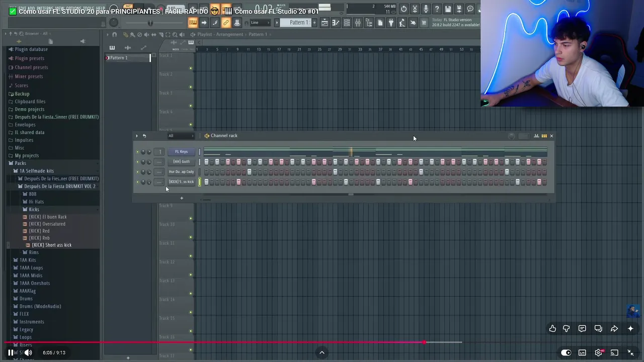Open the Playlist - Arrangement breadcrumb menu
644x362 pixels.
220,34
